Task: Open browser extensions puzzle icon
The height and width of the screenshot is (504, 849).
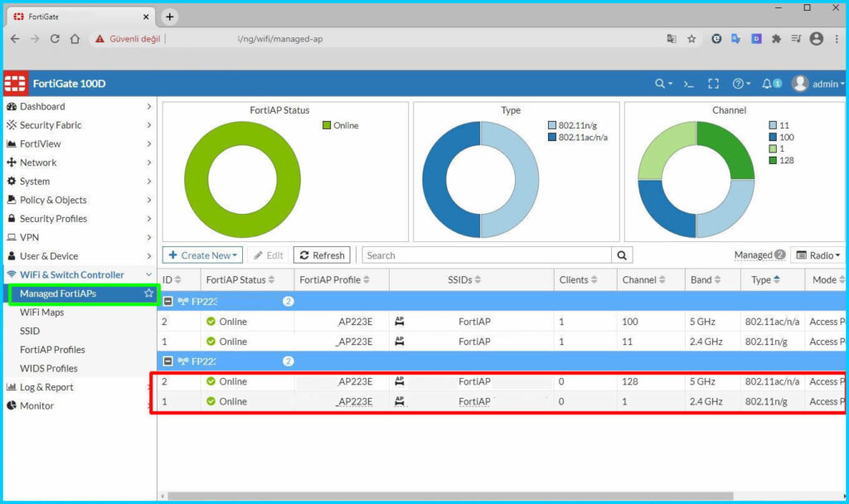Action: [776, 39]
